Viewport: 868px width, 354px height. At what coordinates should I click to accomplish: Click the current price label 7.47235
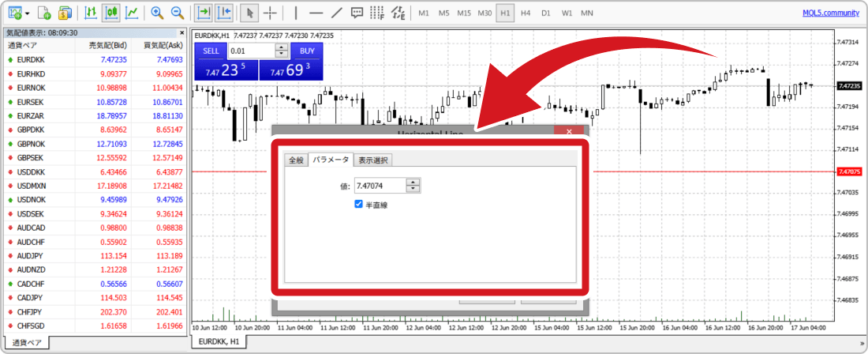(848, 86)
